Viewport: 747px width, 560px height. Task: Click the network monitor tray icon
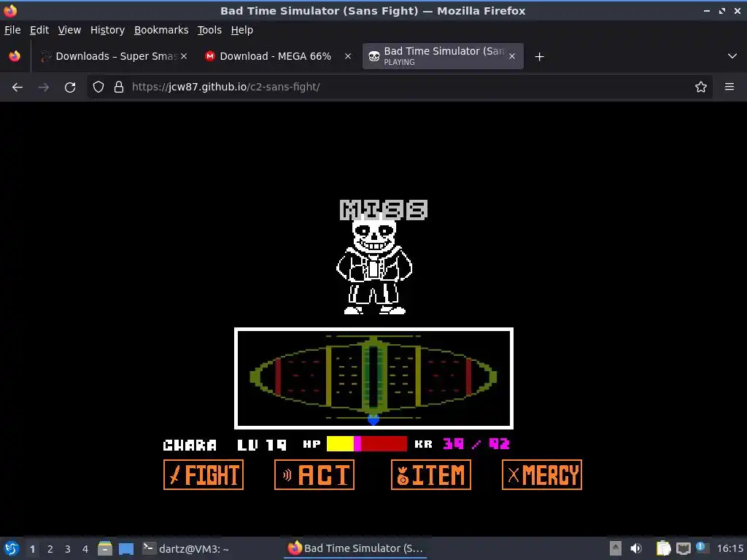pos(683,548)
